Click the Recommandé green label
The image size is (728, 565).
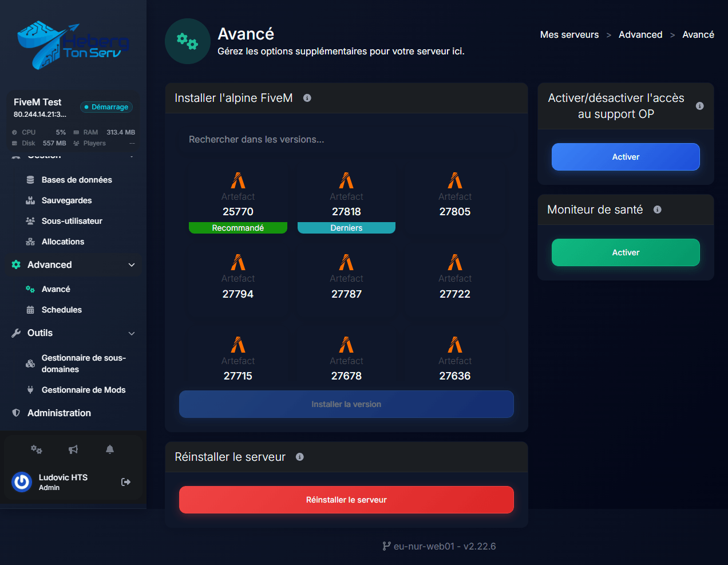(238, 228)
